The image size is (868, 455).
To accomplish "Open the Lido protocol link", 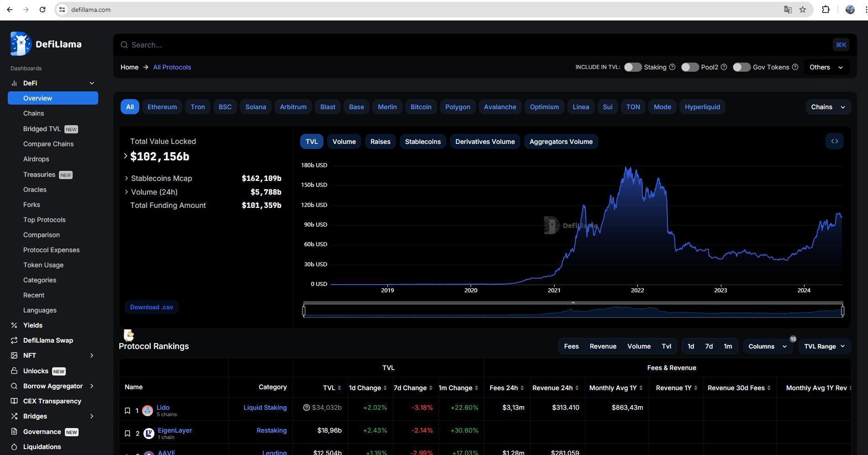I will point(163,407).
